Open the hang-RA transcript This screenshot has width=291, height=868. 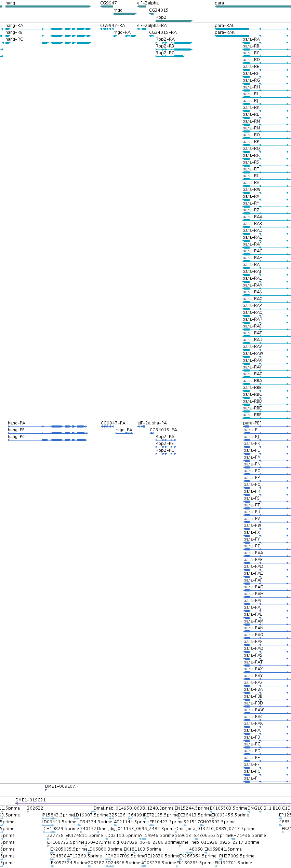point(48,29)
